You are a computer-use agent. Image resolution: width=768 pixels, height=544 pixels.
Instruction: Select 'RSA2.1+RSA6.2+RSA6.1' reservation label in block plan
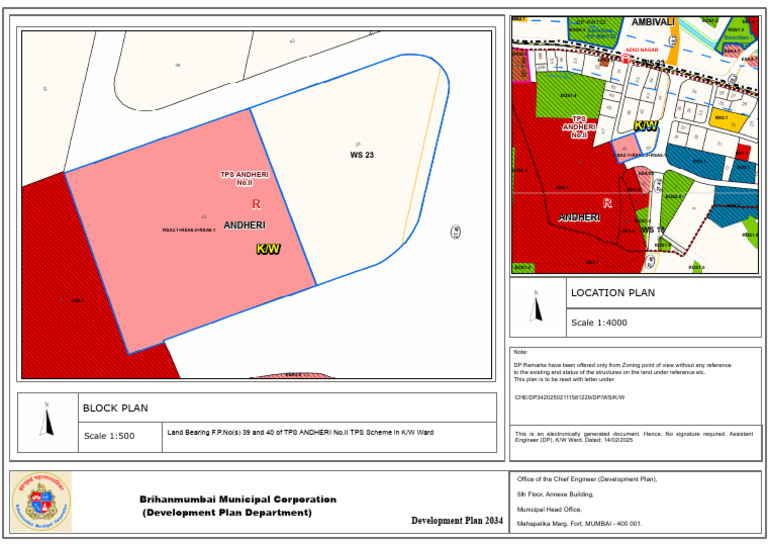189,230
